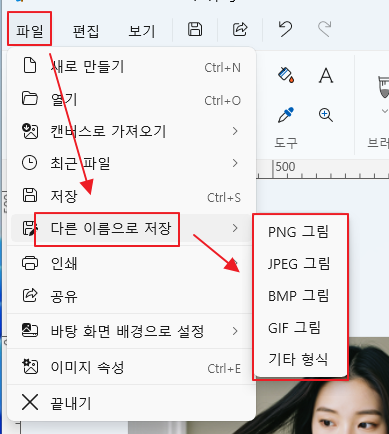Screen dimensions: 389x434
Task: Select the Color picker eyedropper tool
Action: [x=286, y=115]
